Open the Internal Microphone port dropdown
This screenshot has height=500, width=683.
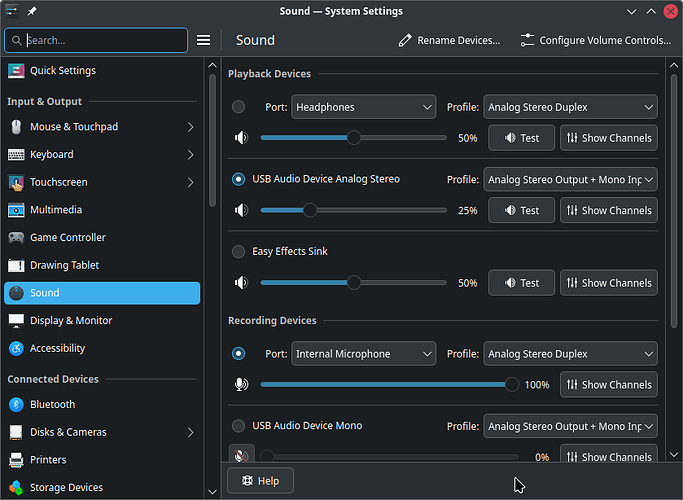pyautogui.click(x=363, y=354)
